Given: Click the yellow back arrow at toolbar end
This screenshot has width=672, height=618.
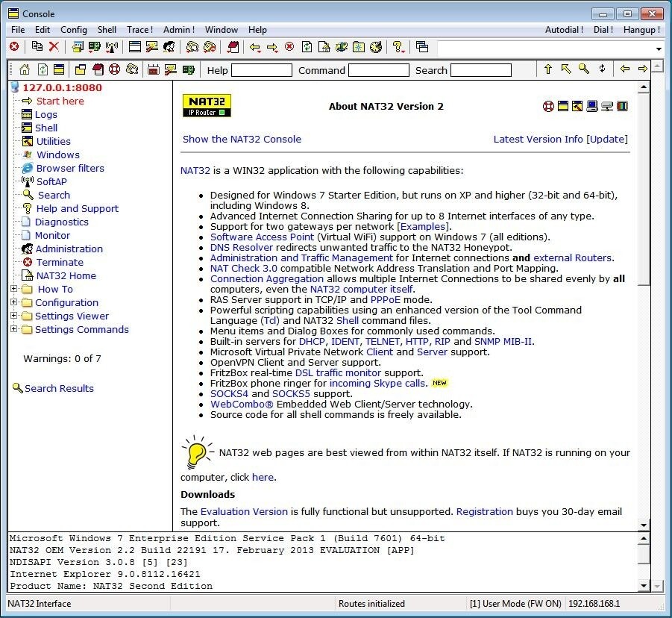Looking at the screenshot, I should click(625, 69).
